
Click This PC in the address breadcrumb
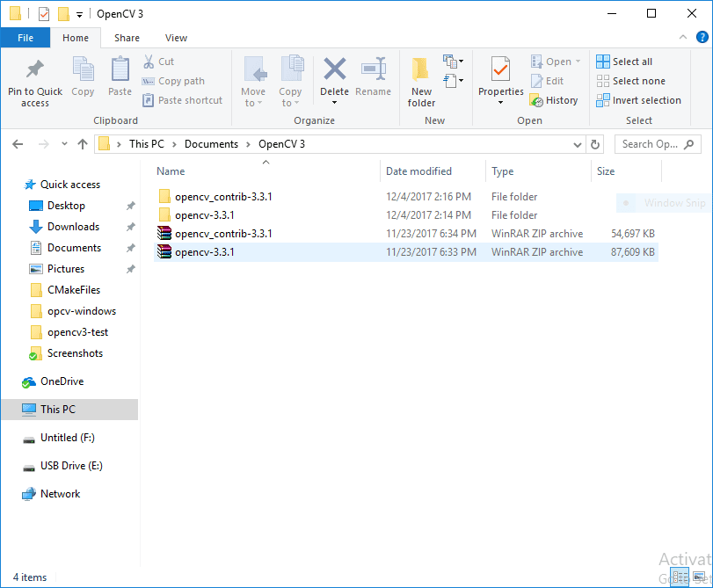click(147, 144)
